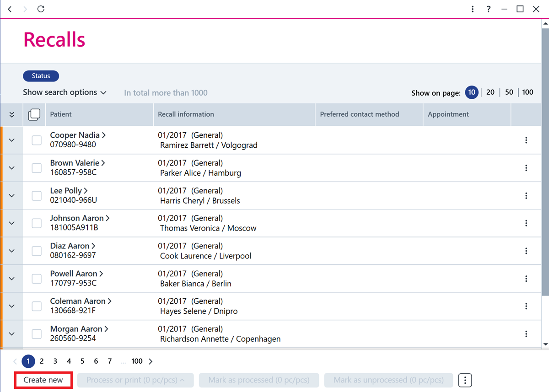Check the box for Coleman Aaron
Viewport: 549px width, 392px height.
37,306
